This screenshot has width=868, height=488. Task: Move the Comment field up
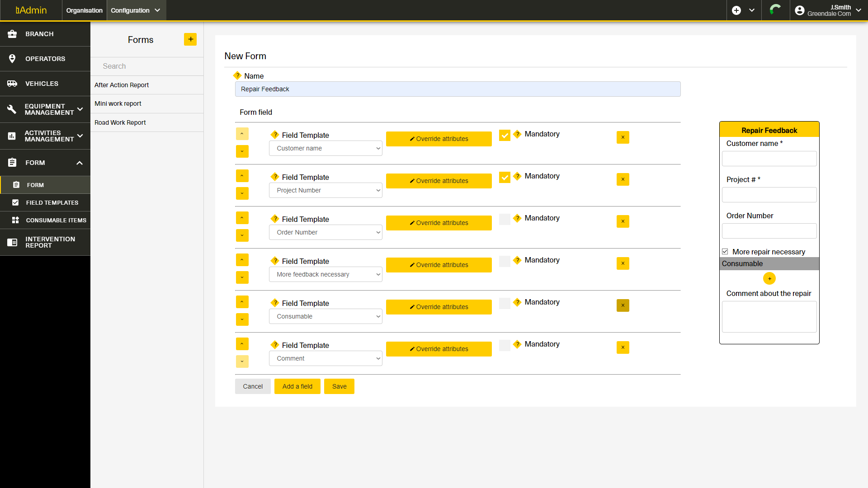242,344
